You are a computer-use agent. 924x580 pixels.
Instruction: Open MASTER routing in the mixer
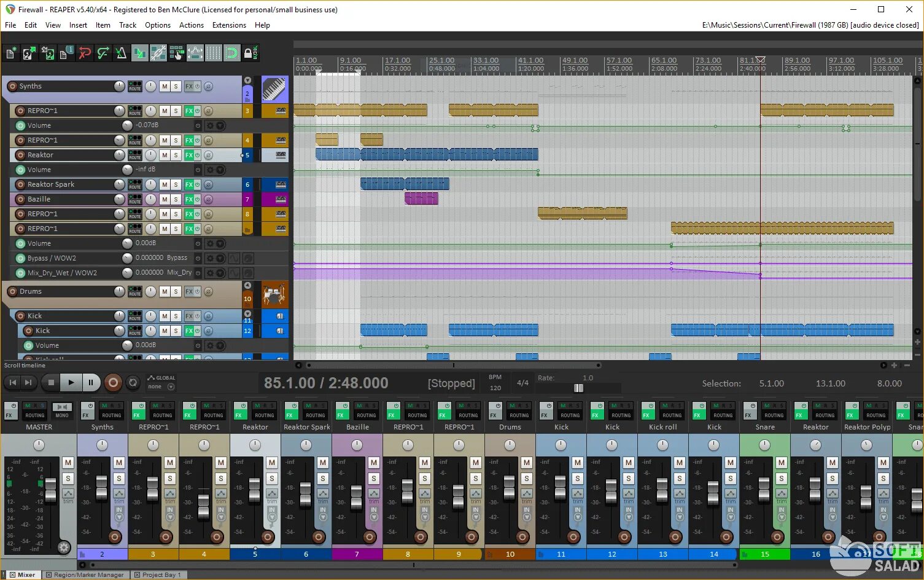35,412
